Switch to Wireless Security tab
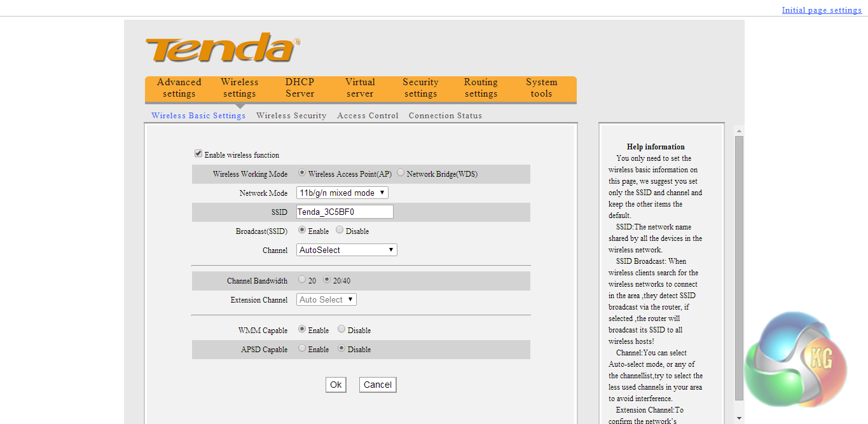The width and height of the screenshot is (868, 424). (x=291, y=116)
